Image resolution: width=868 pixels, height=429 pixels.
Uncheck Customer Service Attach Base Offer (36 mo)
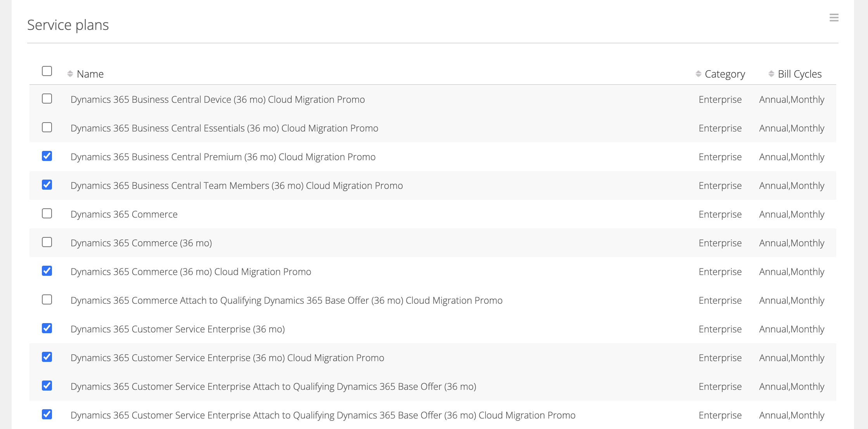tap(47, 386)
